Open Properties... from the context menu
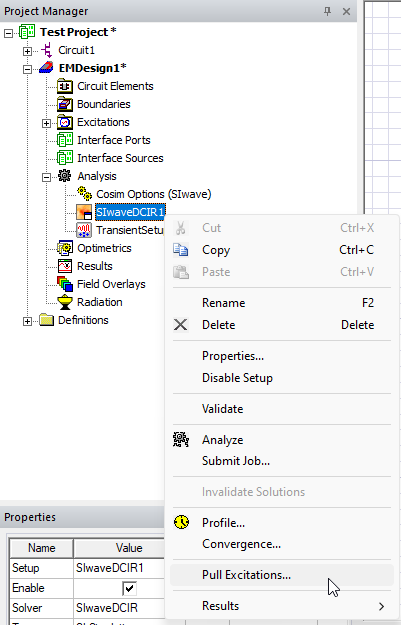The width and height of the screenshot is (401, 625). 282,356
